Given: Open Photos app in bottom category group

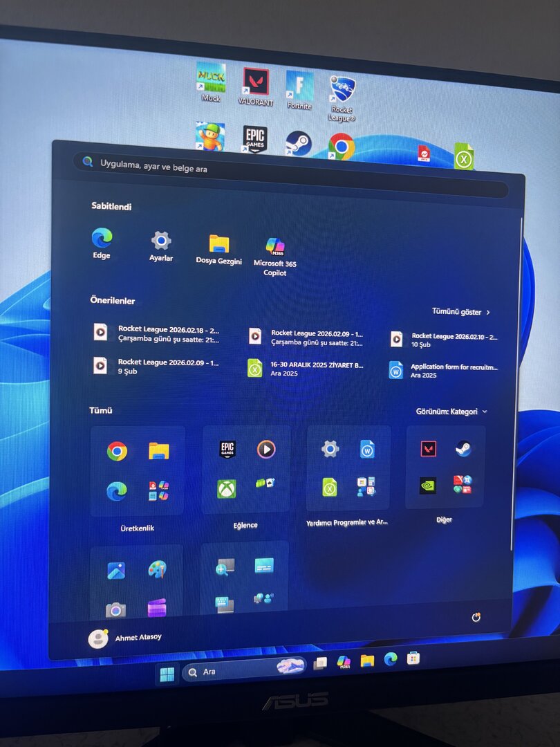Looking at the screenshot, I should [x=116, y=571].
